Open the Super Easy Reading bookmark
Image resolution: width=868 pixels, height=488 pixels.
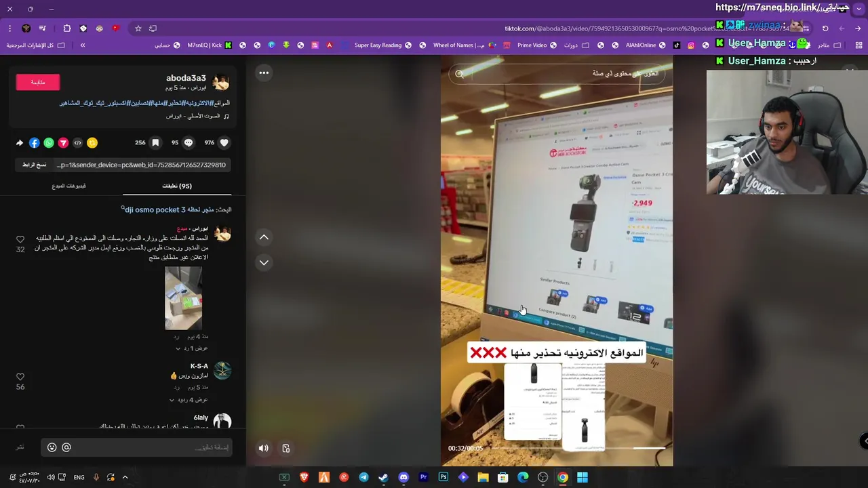(x=382, y=45)
